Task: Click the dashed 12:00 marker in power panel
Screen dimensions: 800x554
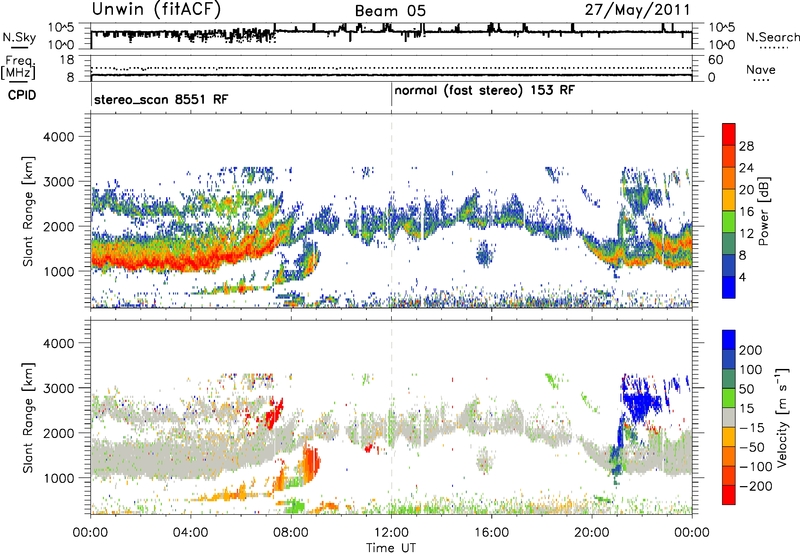Action: pyautogui.click(x=391, y=210)
